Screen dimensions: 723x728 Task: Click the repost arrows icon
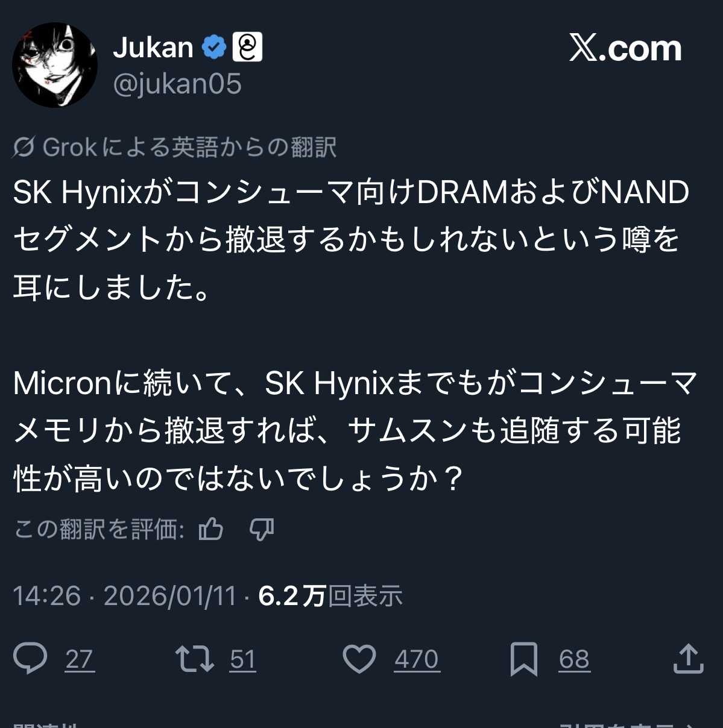(x=194, y=658)
